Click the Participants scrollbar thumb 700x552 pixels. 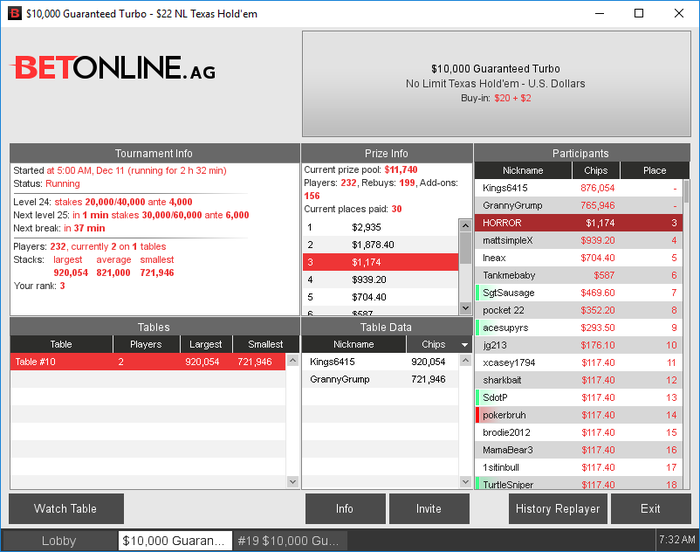pyautogui.click(x=686, y=192)
